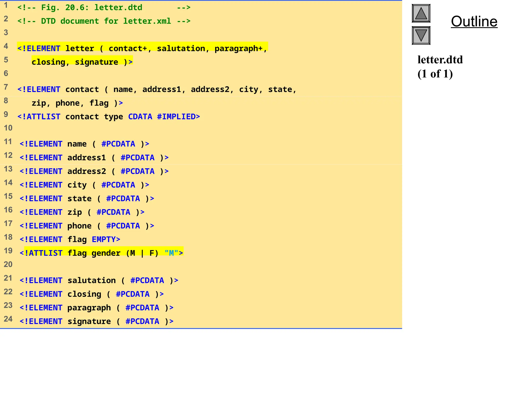Click ELEMENT address2 declaration
This screenshot has height=399, width=532.
coord(94,171)
